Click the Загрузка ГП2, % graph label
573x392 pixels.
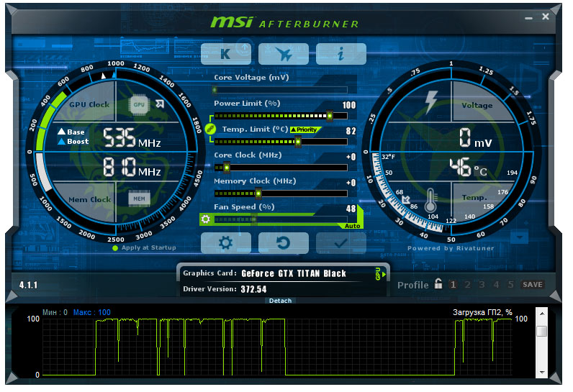pyautogui.click(x=482, y=312)
